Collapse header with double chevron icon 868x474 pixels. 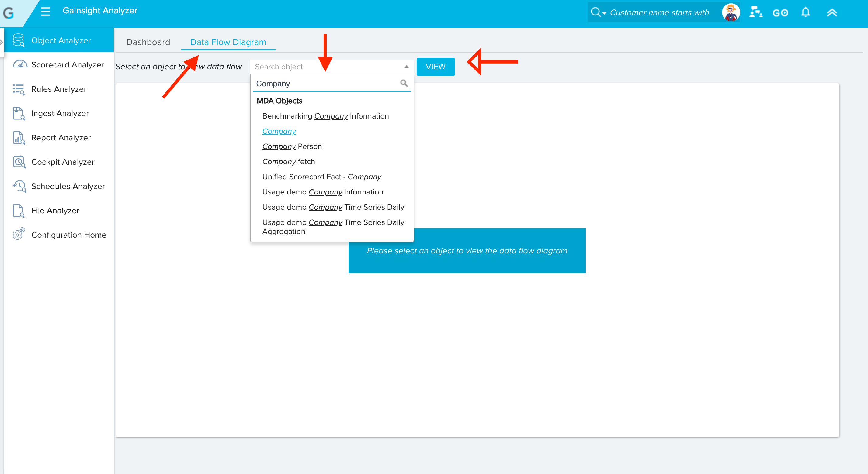[832, 12]
